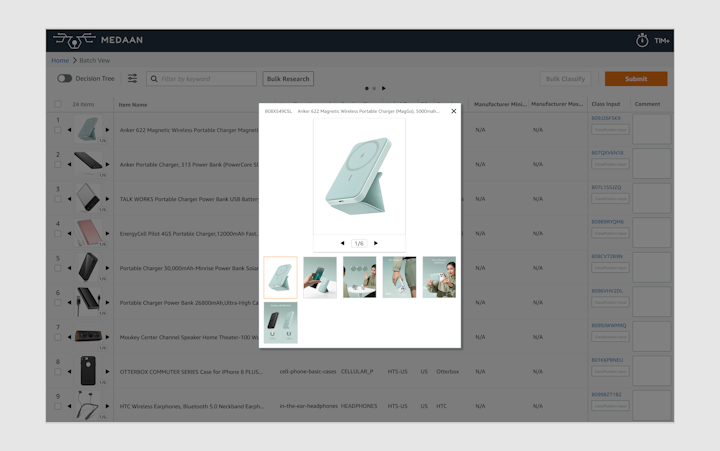The height and width of the screenshot is (451, 720).
Task: Click Classification input field in row 1
Action: (610, 130)
